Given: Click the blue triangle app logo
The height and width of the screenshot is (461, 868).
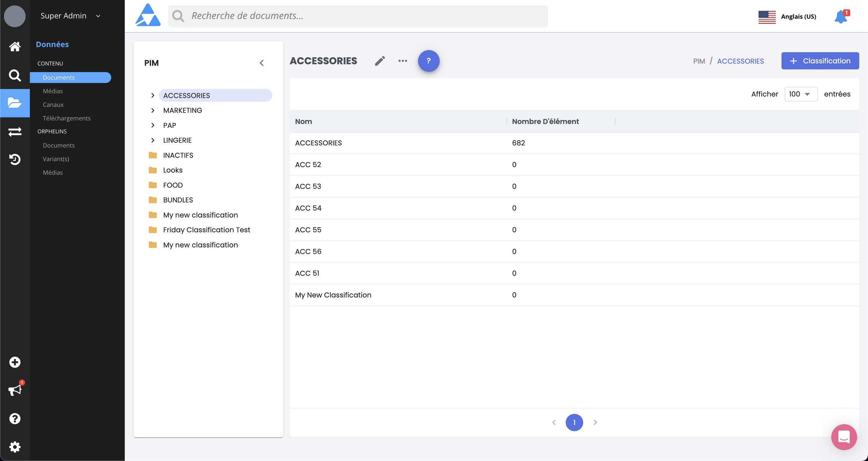Looking at the screenshot, I should tap(148, 15).
